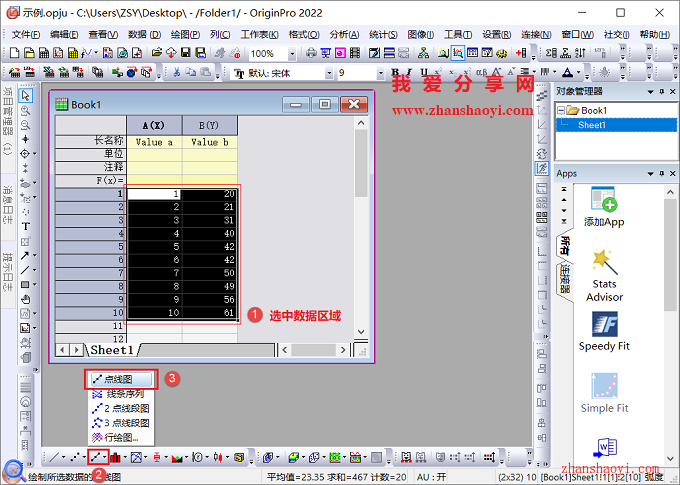The height and width of the screenshot is (485, 680).
Task: Click the Print icon
Action: point(311,53)
